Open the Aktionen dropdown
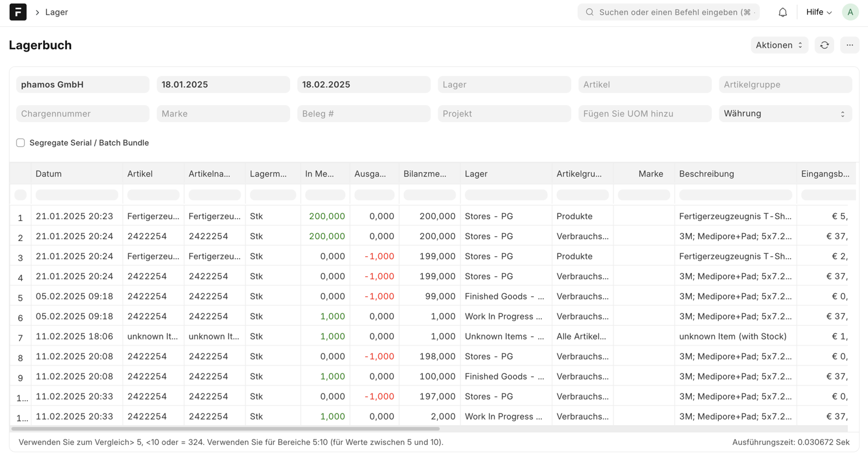The height and width of the screenshot is (459, 868). 779,45
